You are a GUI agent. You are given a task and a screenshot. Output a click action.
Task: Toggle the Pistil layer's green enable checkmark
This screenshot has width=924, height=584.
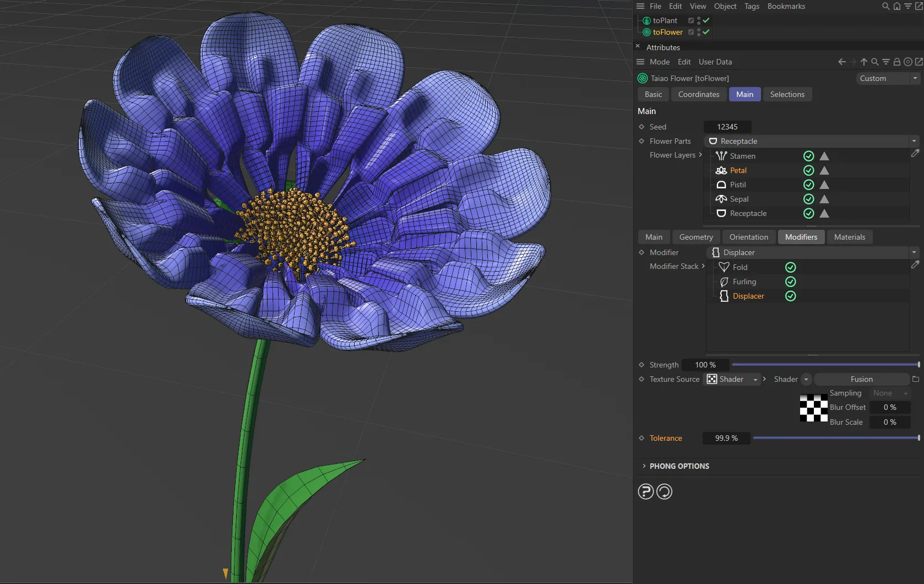pos(808,185)
